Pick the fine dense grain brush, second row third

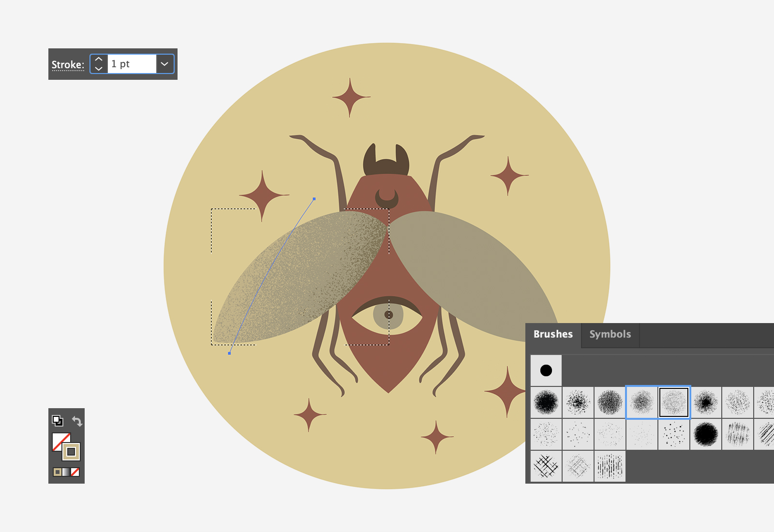click(610, 402)
